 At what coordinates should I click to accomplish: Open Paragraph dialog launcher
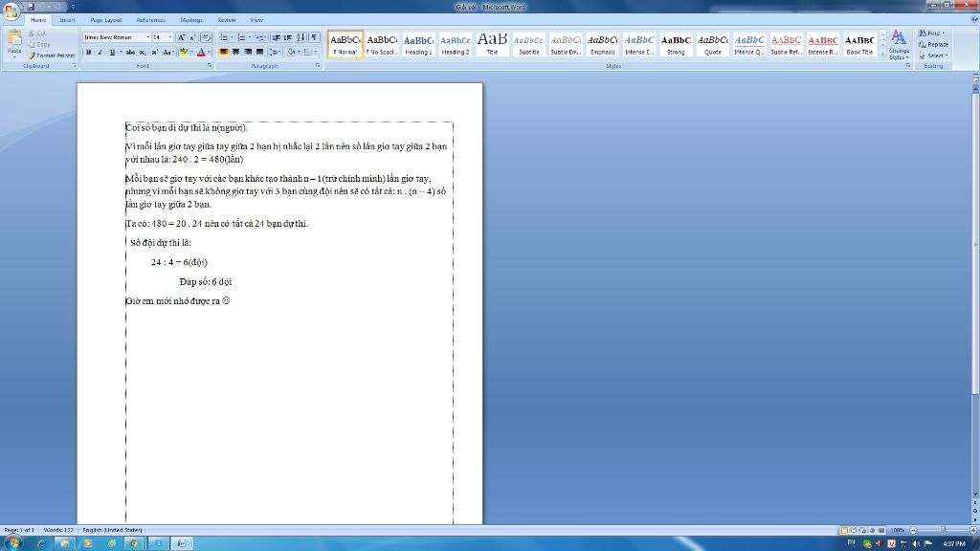[x=318, y=66]
